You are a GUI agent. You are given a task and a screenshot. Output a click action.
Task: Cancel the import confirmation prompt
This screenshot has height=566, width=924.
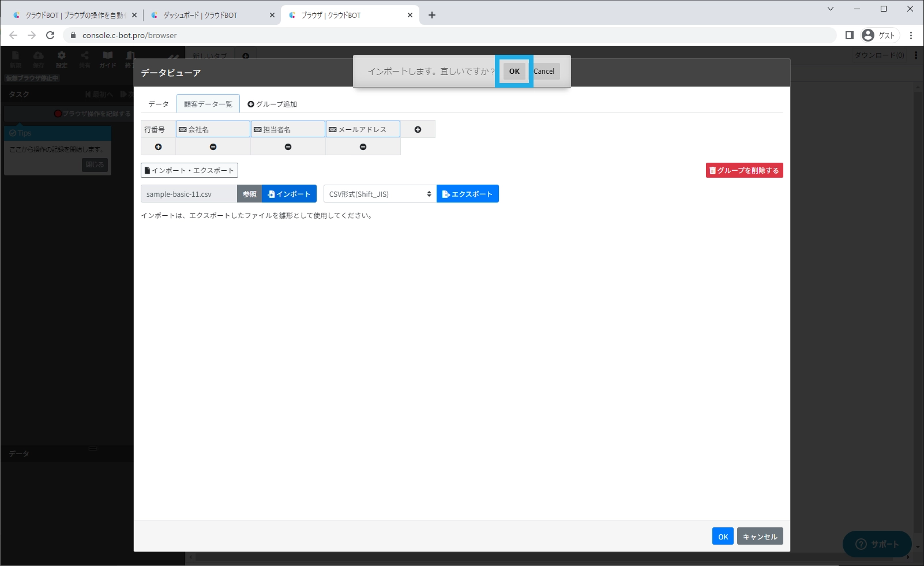544,72
